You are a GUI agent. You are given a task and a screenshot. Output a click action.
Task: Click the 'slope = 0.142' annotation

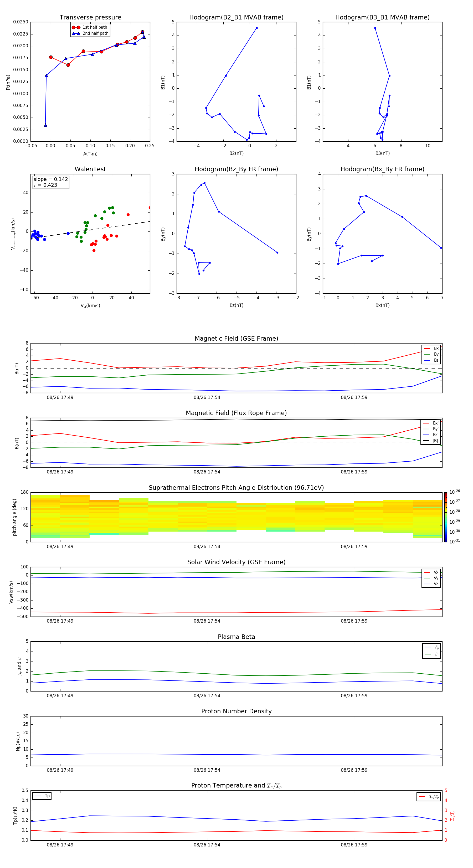click(51, 179)
